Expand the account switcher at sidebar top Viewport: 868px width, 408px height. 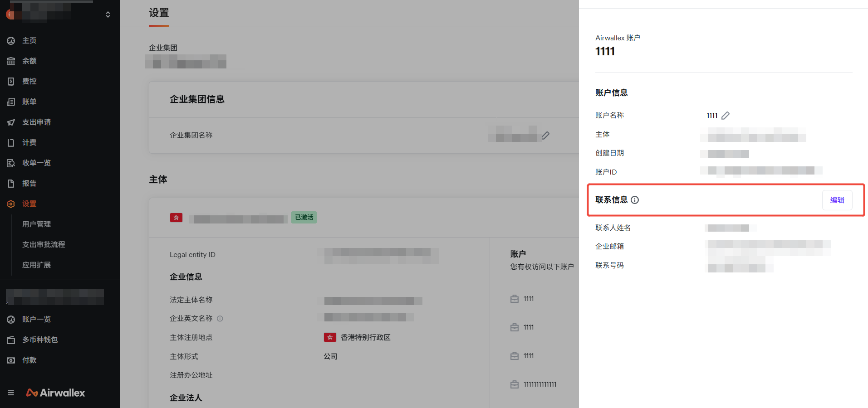[x=108, y=15]
